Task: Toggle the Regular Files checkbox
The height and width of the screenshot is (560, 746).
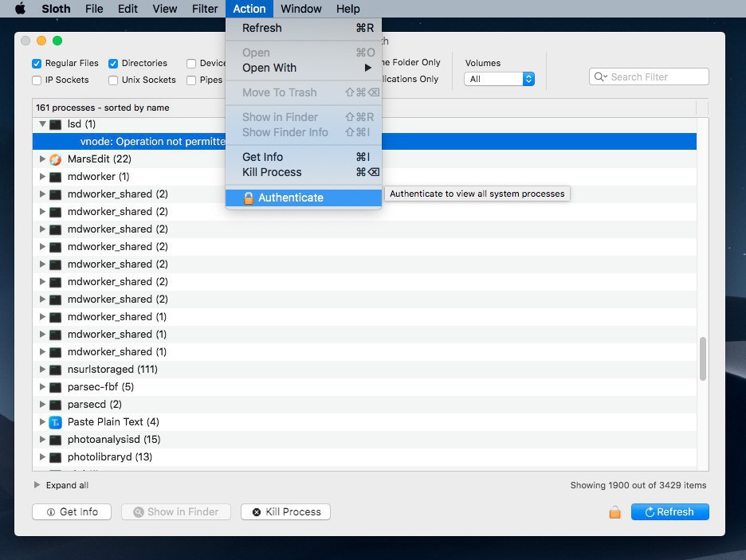Action: pos(37,63)
